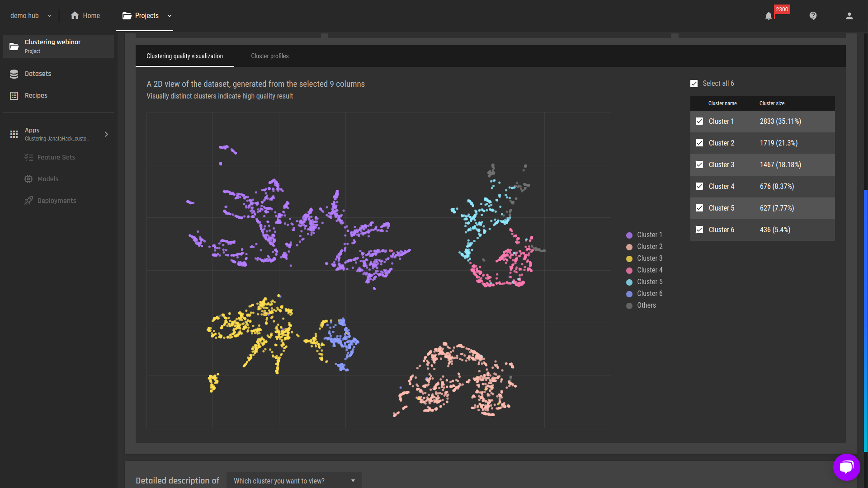The image size is (868, 488).
Task: Uncheck the Cluster 3 checkbox
Action: coord(699,164)
